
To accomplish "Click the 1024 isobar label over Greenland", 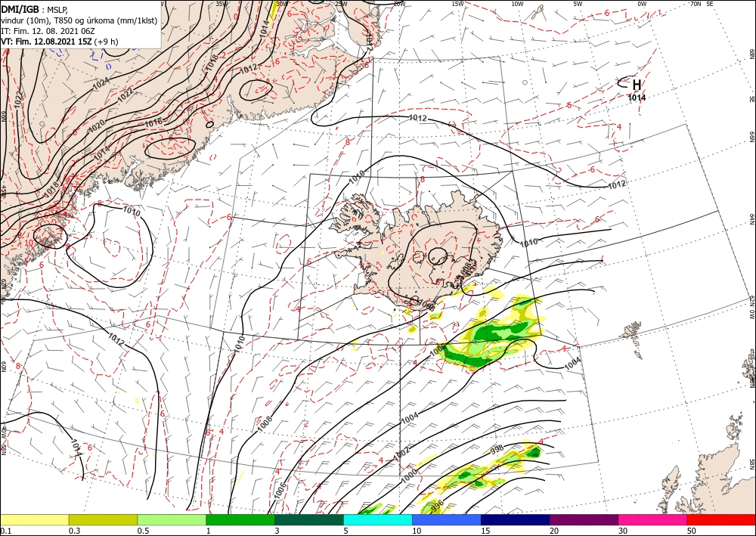I will [101, 83].
